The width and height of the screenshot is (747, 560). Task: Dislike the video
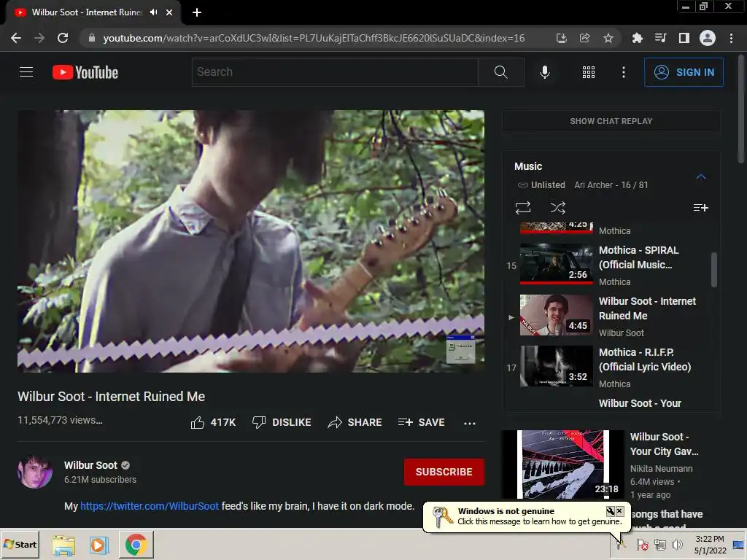tap(282, 422)
